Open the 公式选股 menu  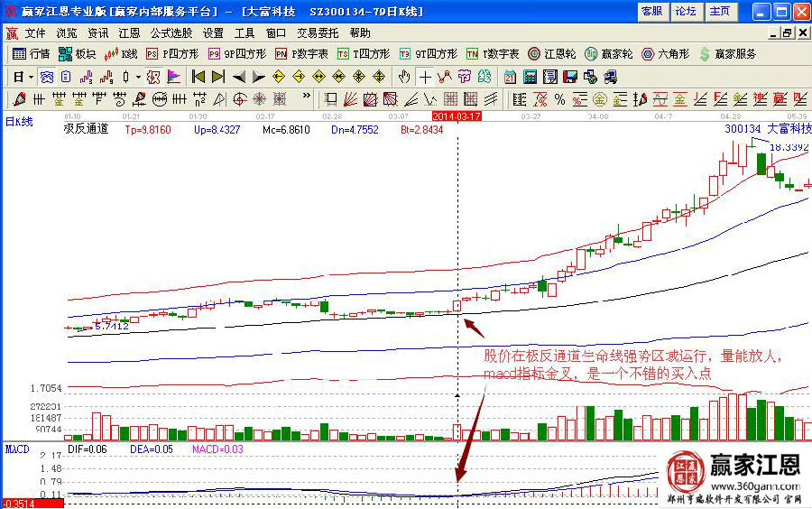[171, 32]
